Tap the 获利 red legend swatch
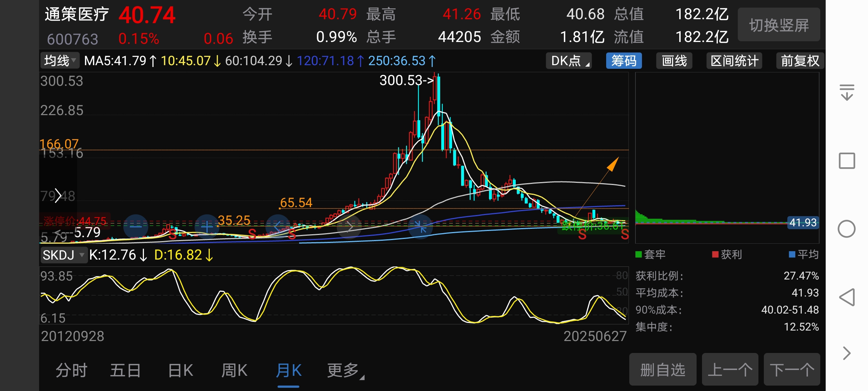 715,255
